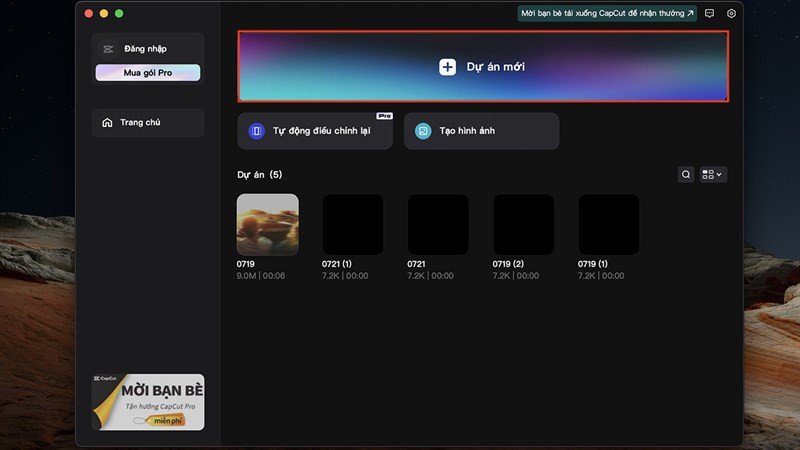Click the Tạo hình ảnh icon
Screen dimensions: 800x450
click(x=423, y=131)
